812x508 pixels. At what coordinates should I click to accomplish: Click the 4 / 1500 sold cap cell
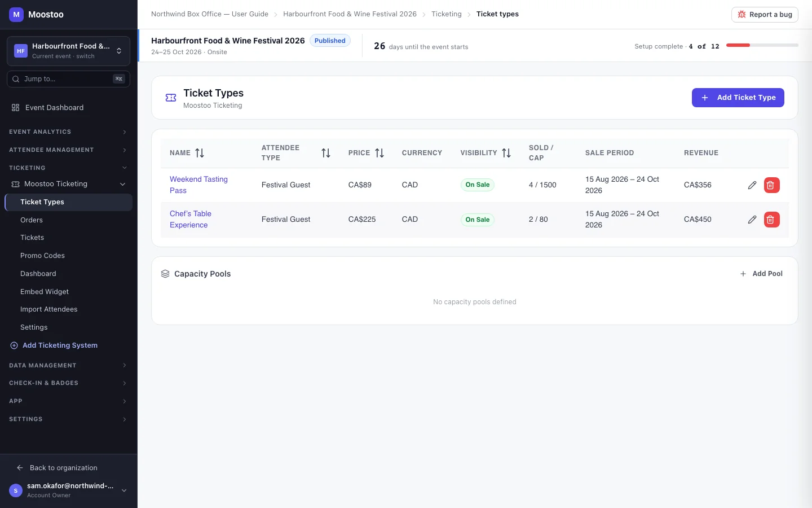pyautogui.click(x=542, y=185)
